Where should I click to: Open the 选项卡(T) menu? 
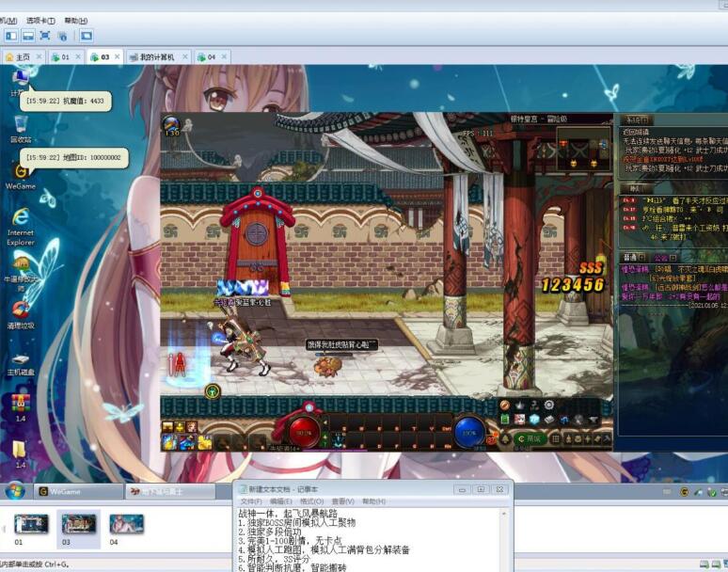(40, 21)
